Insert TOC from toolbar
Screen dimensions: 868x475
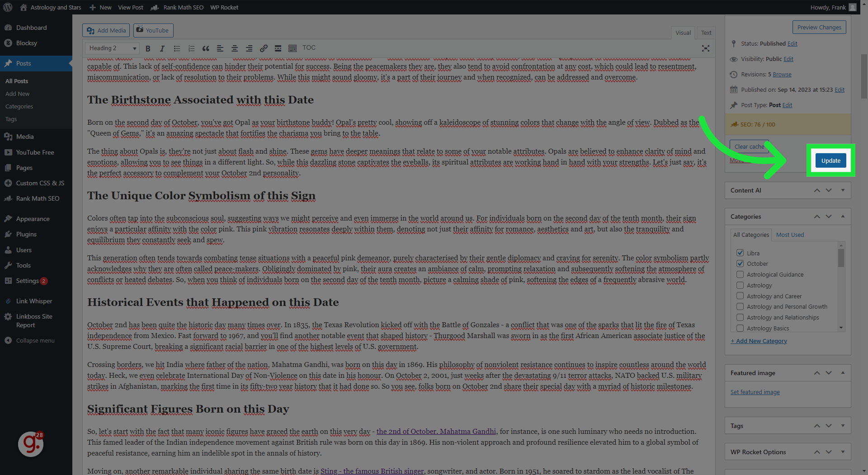(x=309, y=48)
